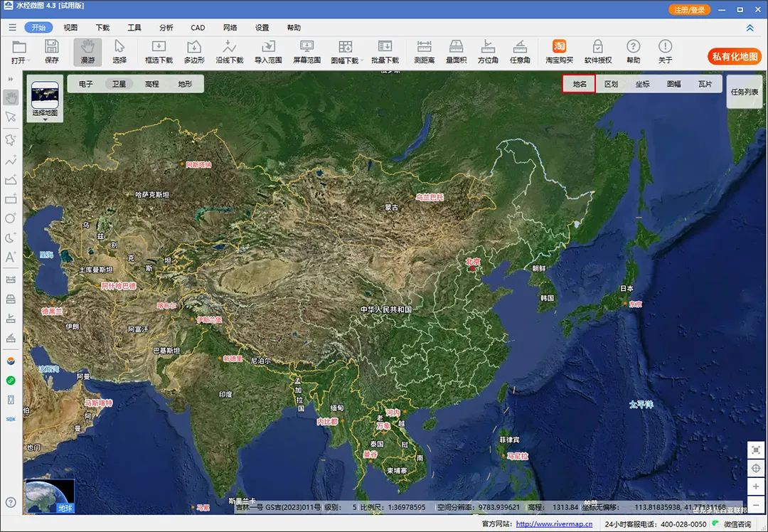
Task: Click the green link icon in the sidebar
Action: [11, 380]
